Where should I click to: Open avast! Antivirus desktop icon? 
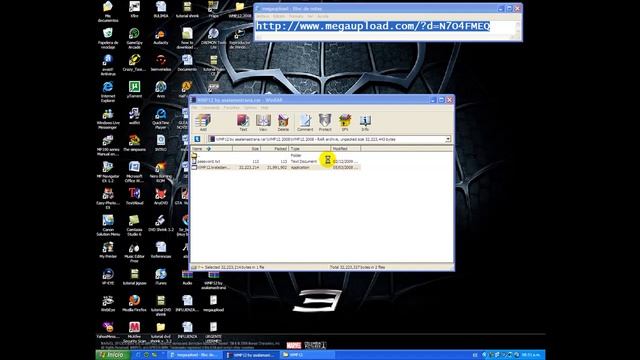[108, 65]
